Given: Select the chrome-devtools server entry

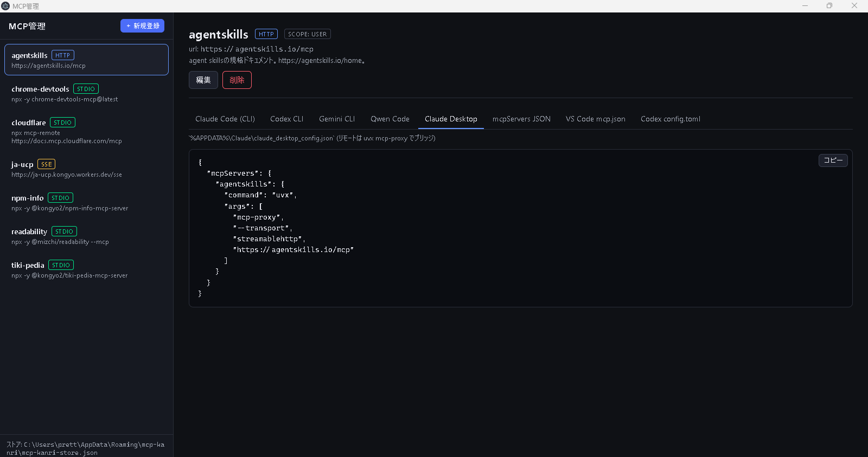Looking at the screenshot, I should 86,93.
